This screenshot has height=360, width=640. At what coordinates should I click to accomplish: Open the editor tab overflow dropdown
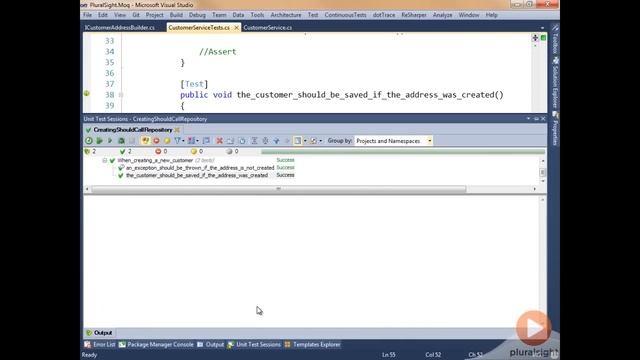click(542, 28)
